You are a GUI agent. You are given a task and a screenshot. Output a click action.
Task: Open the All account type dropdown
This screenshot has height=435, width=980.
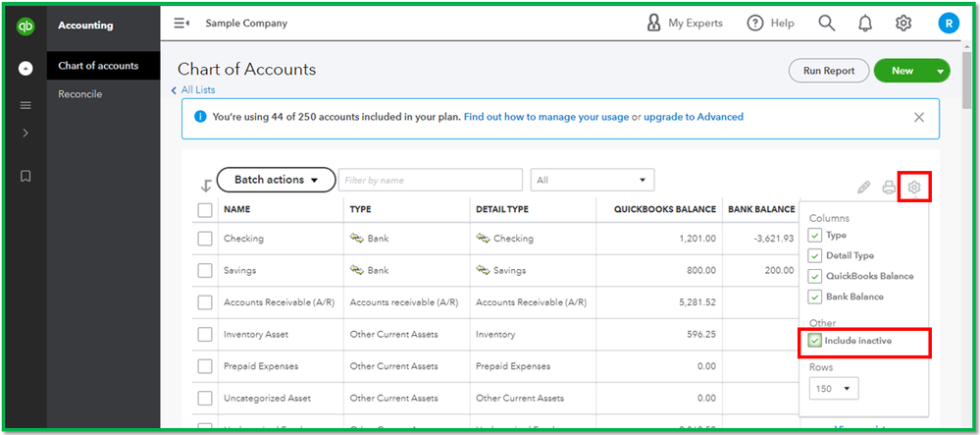592,181
